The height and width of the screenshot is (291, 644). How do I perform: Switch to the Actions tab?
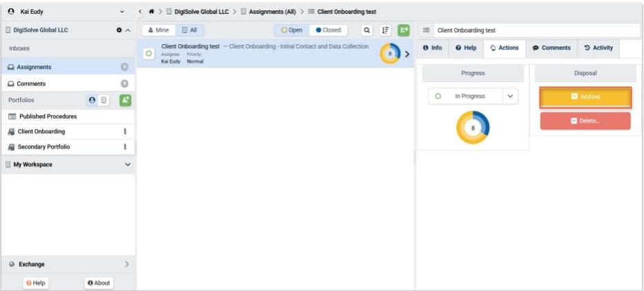(505, 48)
